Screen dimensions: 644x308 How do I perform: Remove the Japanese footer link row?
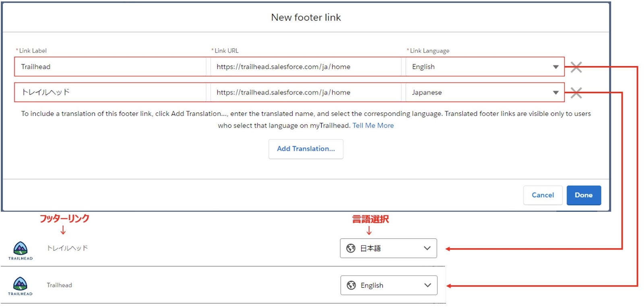(576, 93)
